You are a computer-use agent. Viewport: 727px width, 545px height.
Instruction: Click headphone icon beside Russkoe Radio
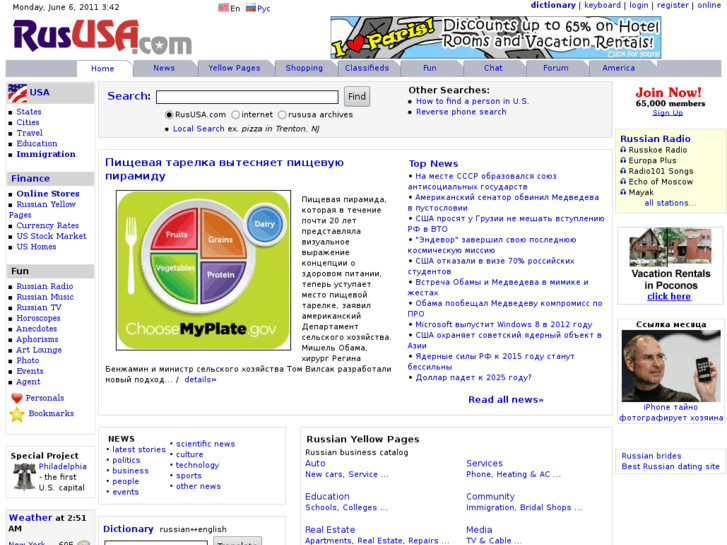tap(623, 150)
